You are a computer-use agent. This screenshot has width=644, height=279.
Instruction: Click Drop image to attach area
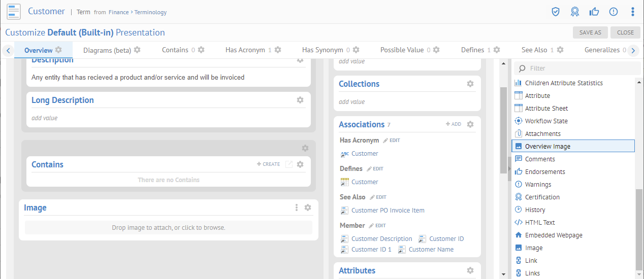[169, 228]
